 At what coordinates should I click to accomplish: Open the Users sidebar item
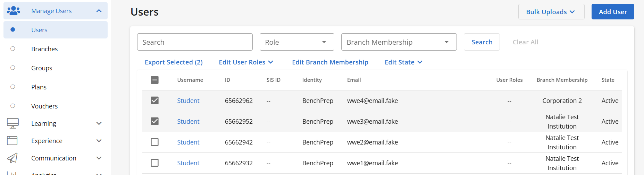(56, 30)
